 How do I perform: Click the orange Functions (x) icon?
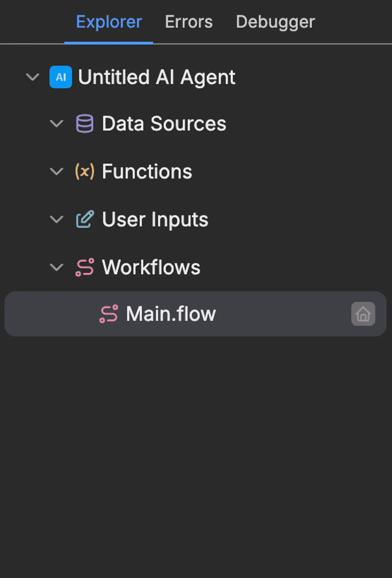point(85,171)
